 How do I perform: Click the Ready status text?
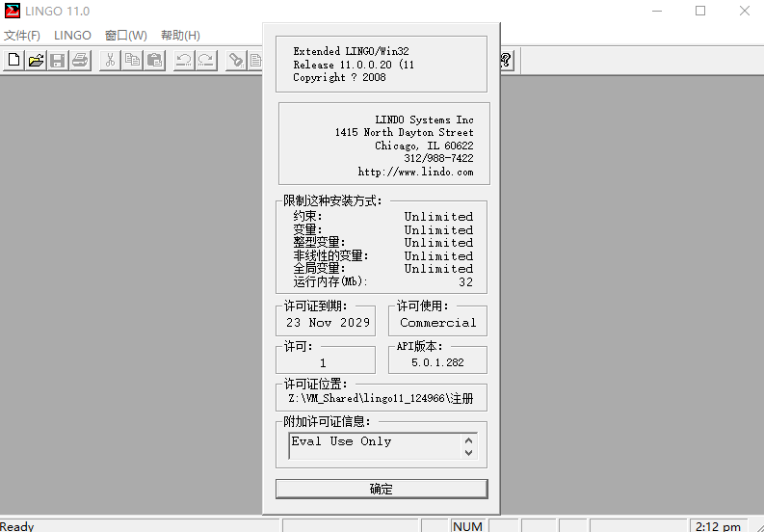tap(17, 526)
